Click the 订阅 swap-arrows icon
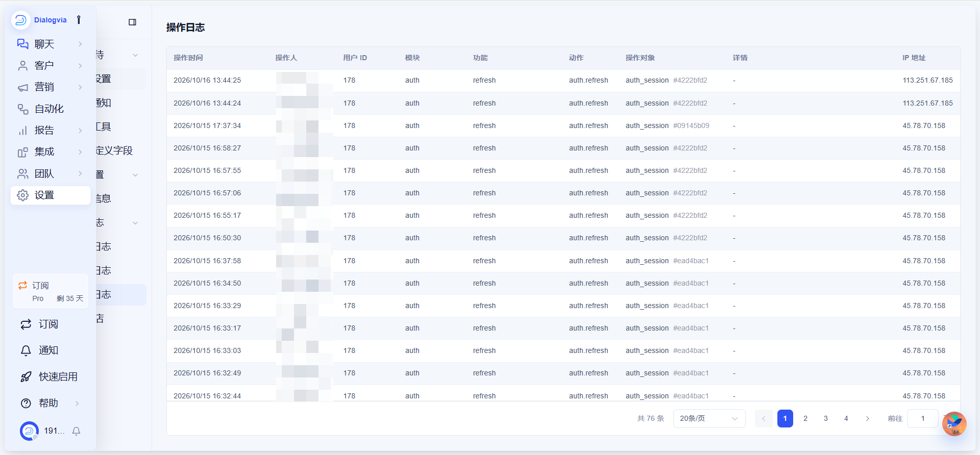Viewport: 980px width, 455px height. pos(26,324)
